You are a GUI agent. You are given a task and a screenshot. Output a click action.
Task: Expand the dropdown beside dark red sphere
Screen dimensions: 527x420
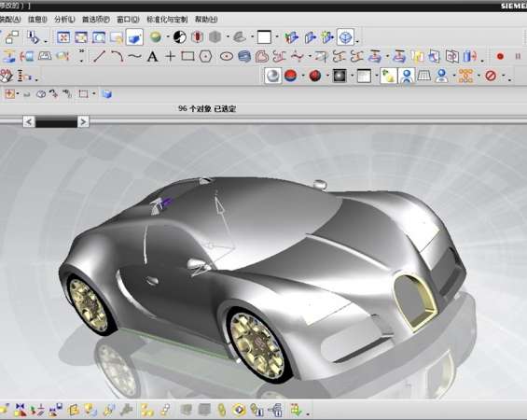(327, 76)
